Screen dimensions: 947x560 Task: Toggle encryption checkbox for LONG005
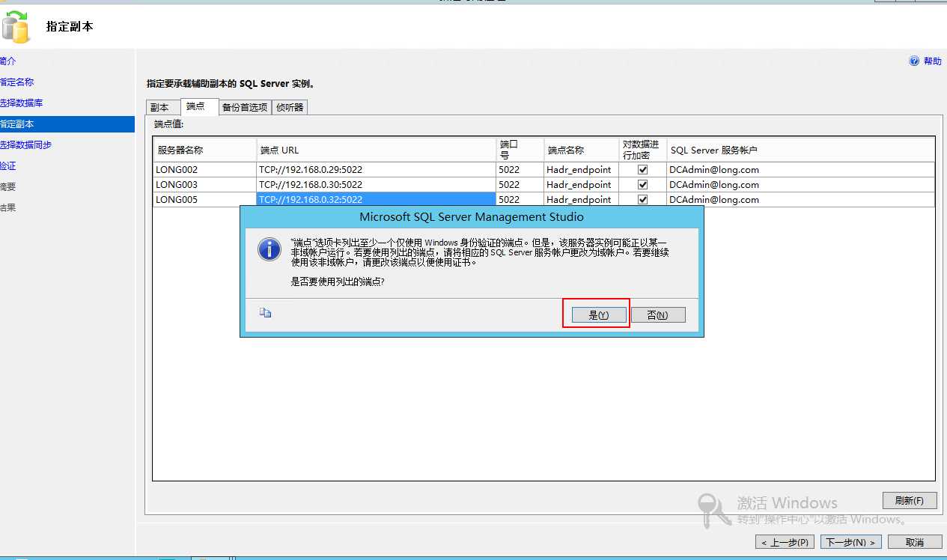point(642,200)
